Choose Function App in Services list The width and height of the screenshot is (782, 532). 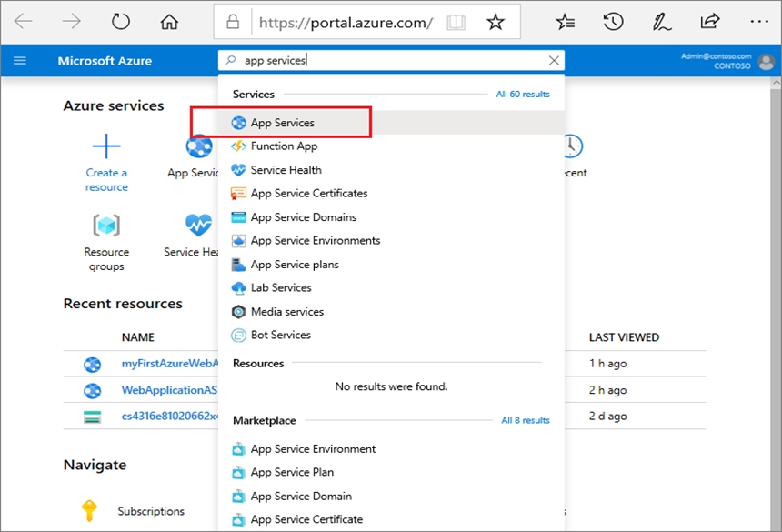284,146
